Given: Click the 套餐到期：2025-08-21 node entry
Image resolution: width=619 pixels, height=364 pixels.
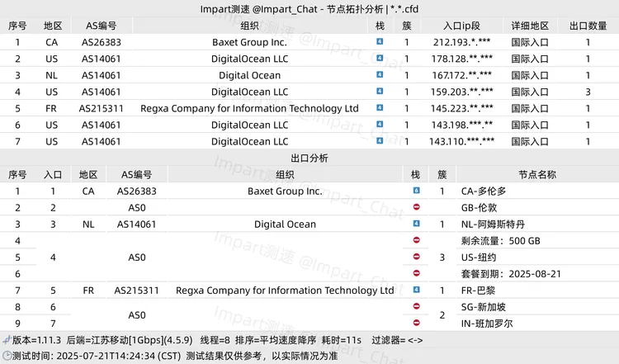Looking at the screenshot, I should (x=513, y=273).
